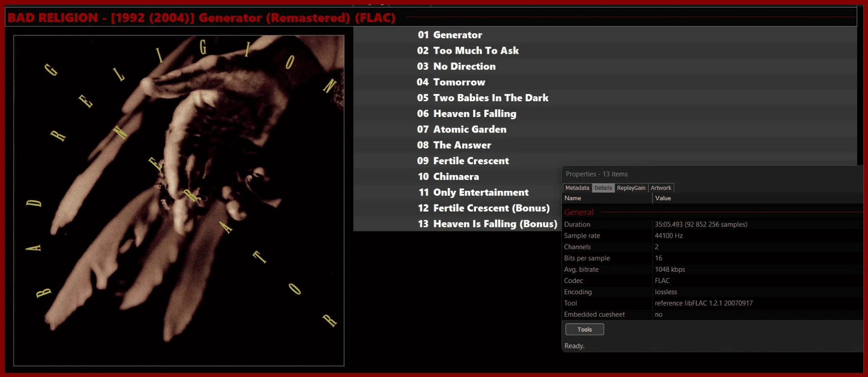Screen dimensions: 868x377
Task: Click the 1048 kbps bitrate value
Action: [670, 270]
